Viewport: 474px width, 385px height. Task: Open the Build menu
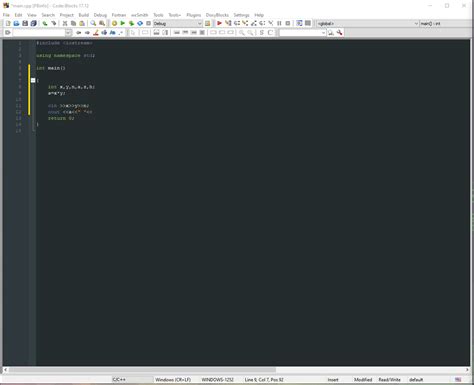point(84,15)
